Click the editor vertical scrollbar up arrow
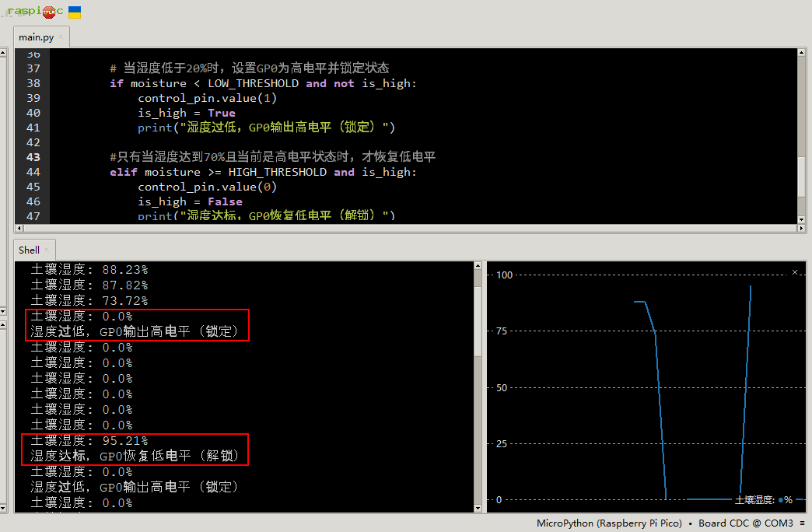 [802, 54]
